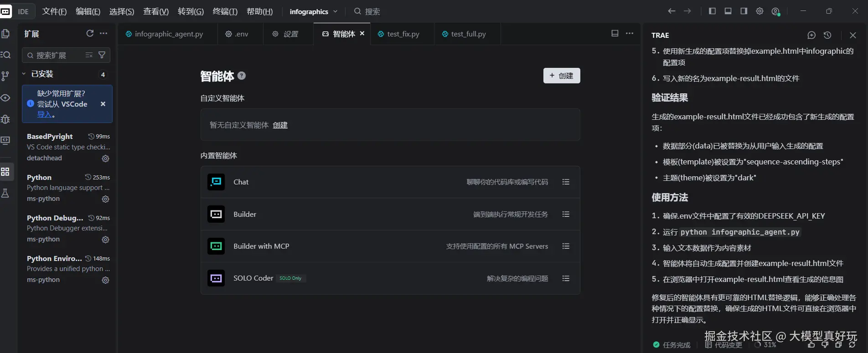Open the Testing flask icon

(x=5, y=193)
